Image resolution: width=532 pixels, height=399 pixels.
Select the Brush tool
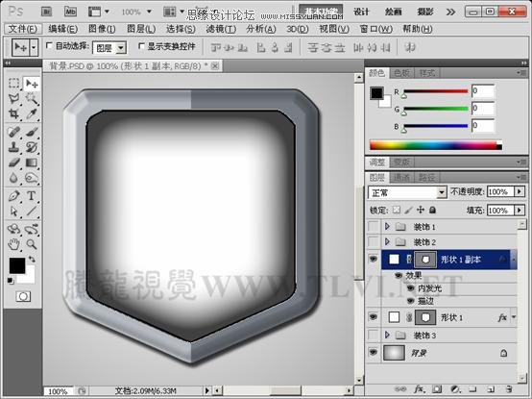[x=32, y=132]
